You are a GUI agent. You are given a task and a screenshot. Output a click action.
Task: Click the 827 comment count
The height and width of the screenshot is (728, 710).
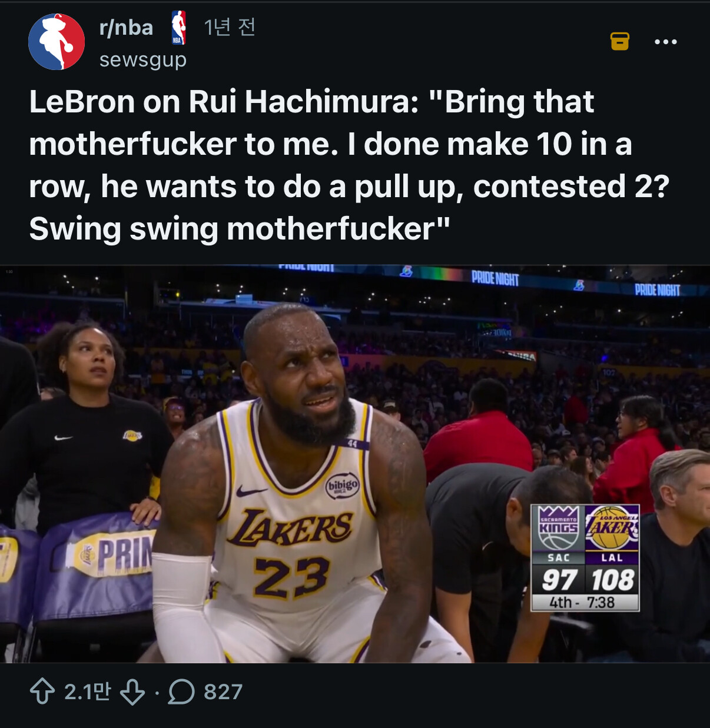tap(223, 692)
